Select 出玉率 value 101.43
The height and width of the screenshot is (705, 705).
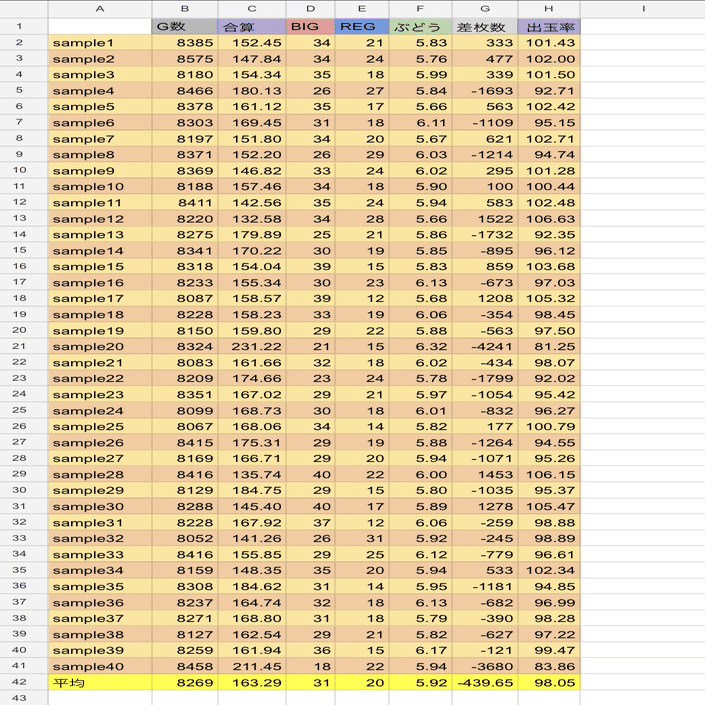(x=549, y=43)
